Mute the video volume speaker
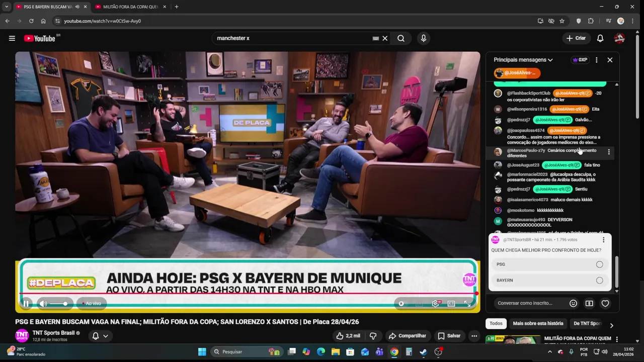The width and height of the screenshot is (644, 362). point(43,303)
